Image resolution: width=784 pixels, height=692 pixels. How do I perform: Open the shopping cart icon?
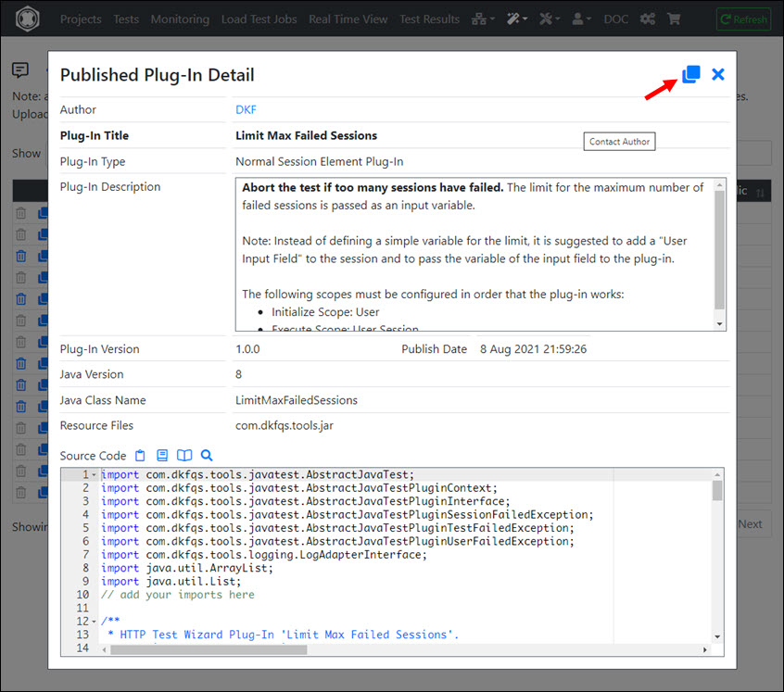[674, 19]
